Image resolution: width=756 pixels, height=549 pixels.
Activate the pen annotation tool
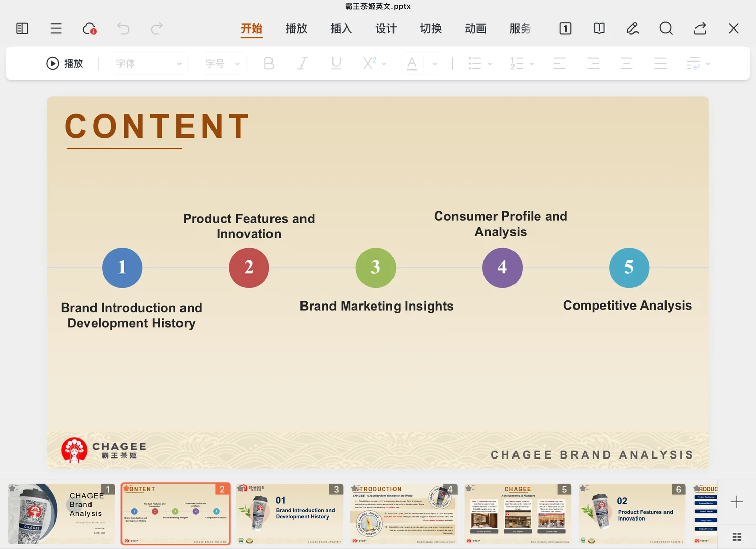pyautogui.click(x=632, y=28)
